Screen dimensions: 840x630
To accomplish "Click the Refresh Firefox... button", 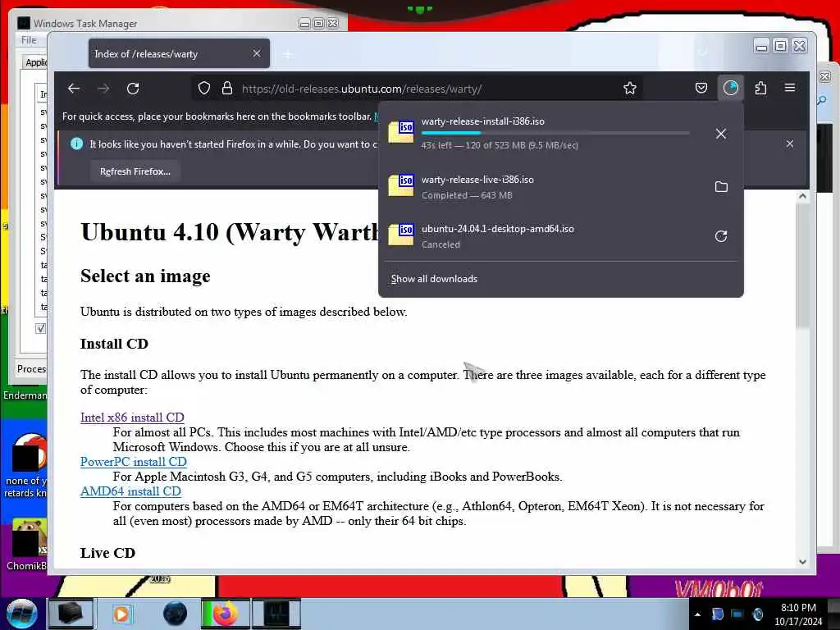I will click(135, 171).
